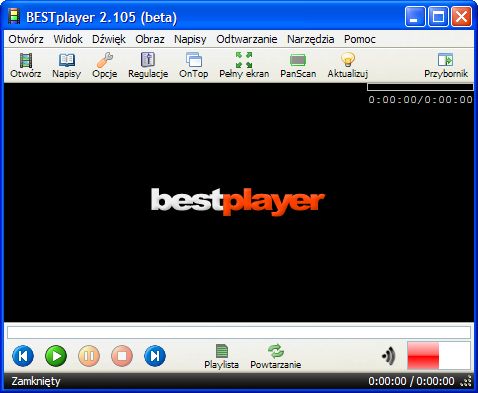Skip to the next track button

point(155,356)
